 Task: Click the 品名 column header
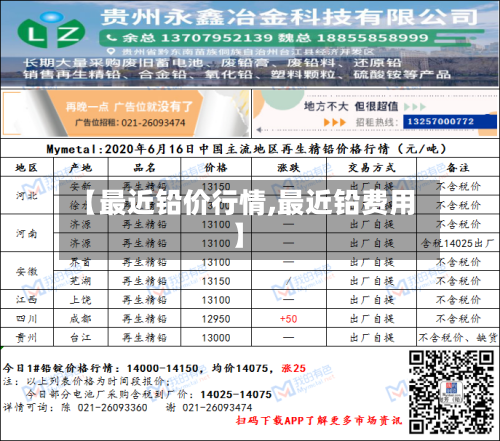pos(144,168)
